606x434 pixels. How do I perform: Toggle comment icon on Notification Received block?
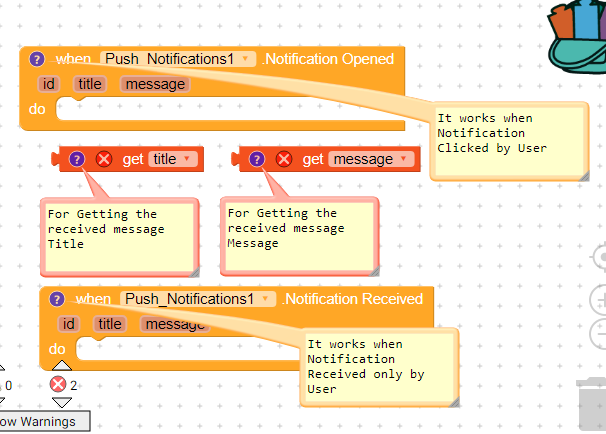click(57, 299)
